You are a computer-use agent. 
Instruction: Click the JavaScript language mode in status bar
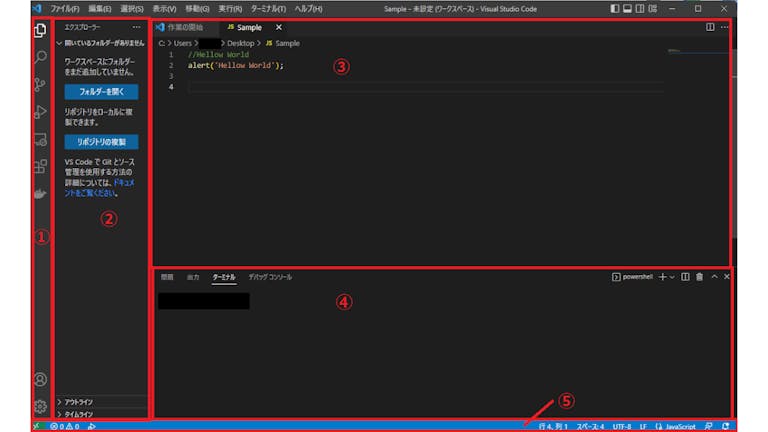click(x=681, y=426)
